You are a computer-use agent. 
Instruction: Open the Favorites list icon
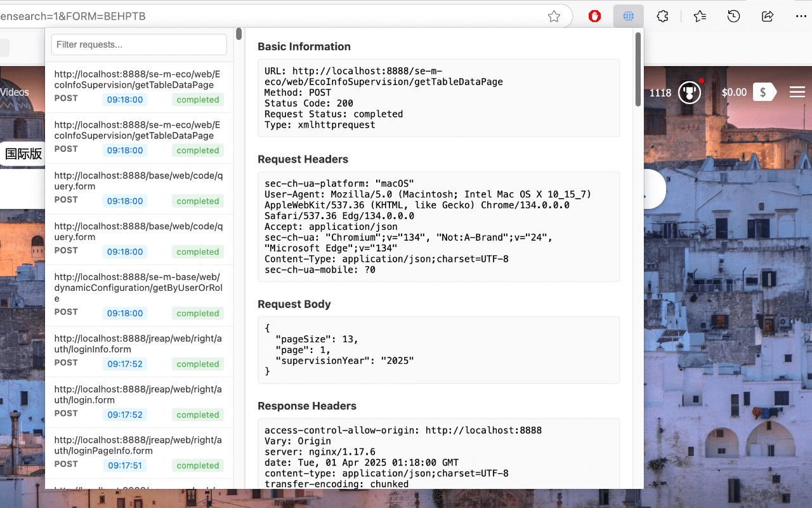pos(700,17)
